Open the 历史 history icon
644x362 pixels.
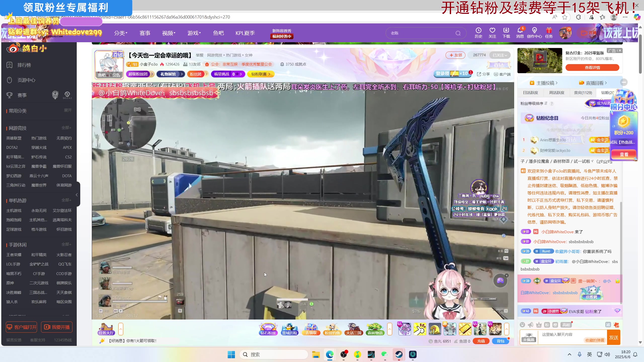click(478, 33)
